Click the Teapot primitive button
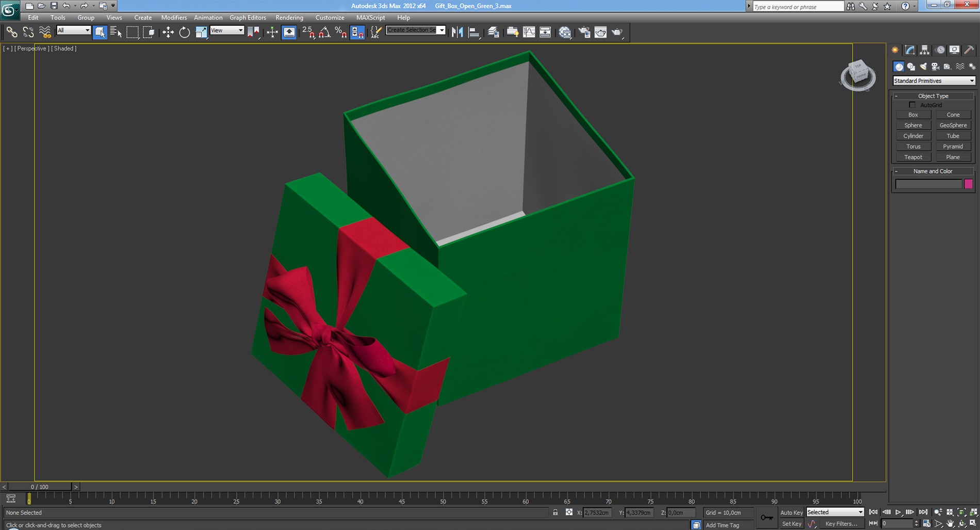The image size is (980, 530). 913,157
